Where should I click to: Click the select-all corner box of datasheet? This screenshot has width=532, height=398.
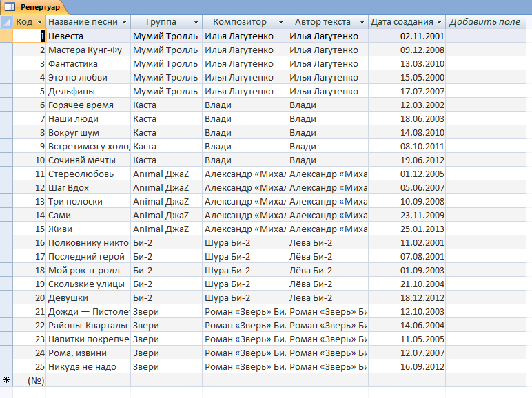click(6, 22)
